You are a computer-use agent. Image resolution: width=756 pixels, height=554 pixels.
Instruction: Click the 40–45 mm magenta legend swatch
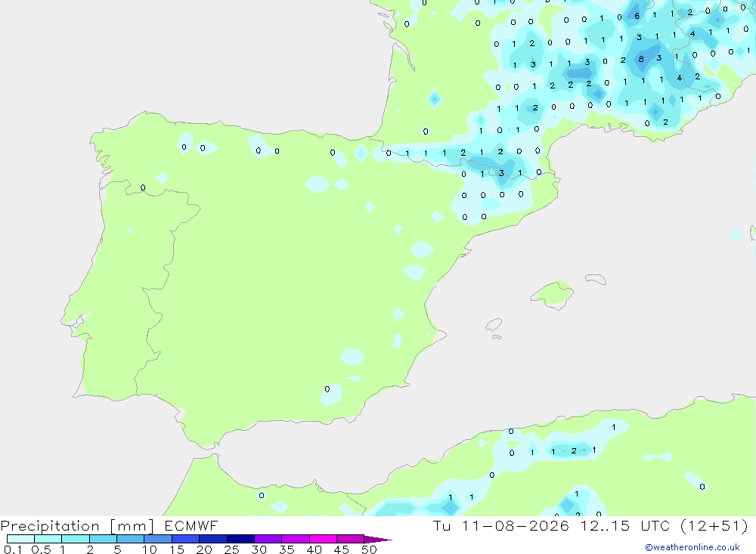point(323,539)
